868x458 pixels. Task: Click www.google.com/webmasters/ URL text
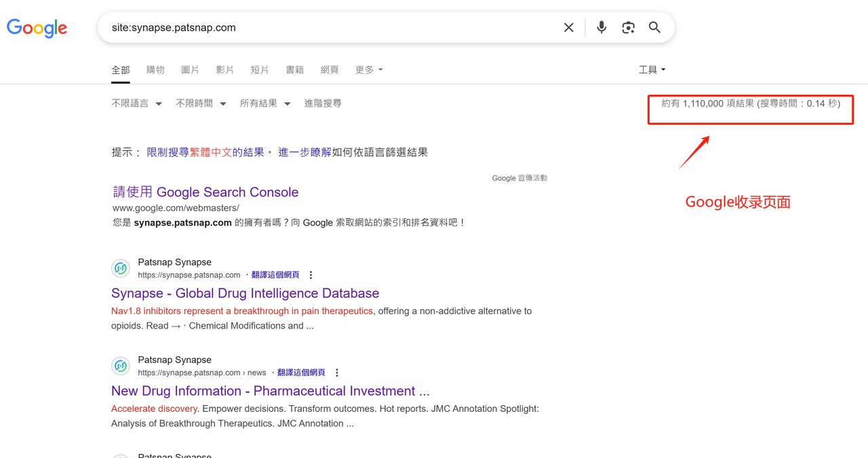tap(176, 208)
